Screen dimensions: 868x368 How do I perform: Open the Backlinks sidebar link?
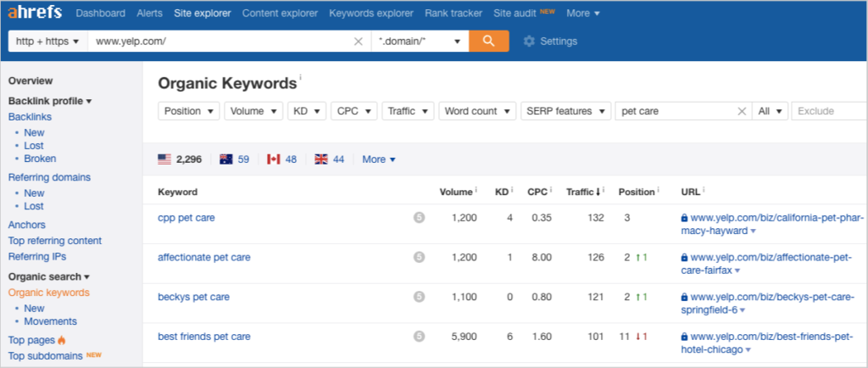30,117
